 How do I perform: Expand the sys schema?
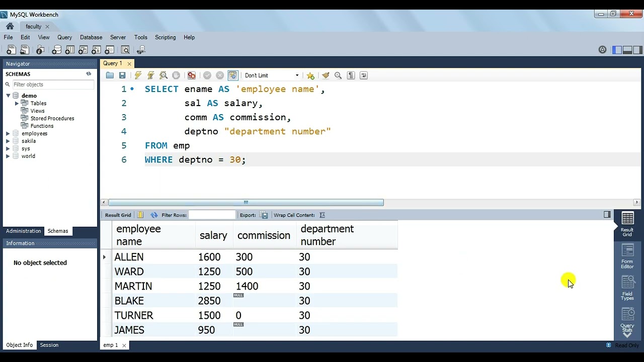[x=8, y=148]
